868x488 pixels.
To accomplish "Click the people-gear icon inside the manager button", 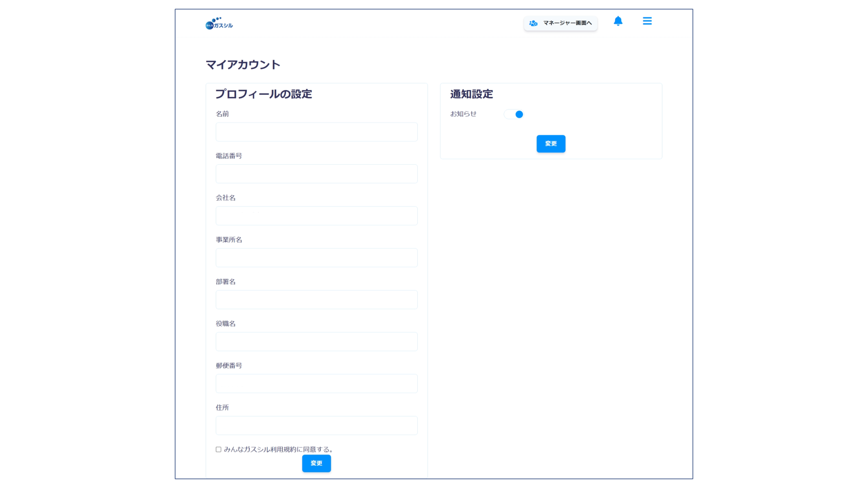I will coord(531,23).
